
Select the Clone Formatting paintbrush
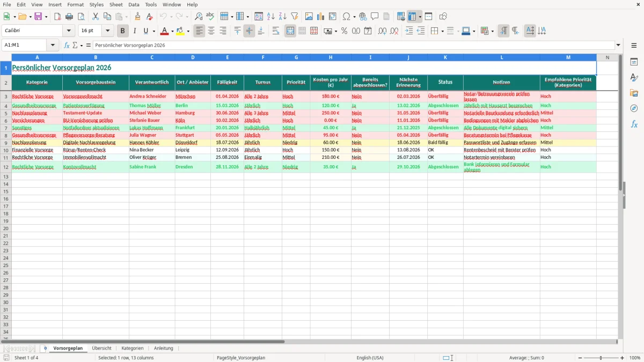tap(138, 17)
